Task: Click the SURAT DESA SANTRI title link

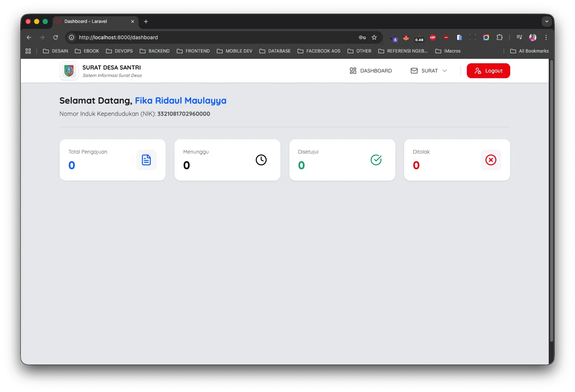Action: click(112, 67)
